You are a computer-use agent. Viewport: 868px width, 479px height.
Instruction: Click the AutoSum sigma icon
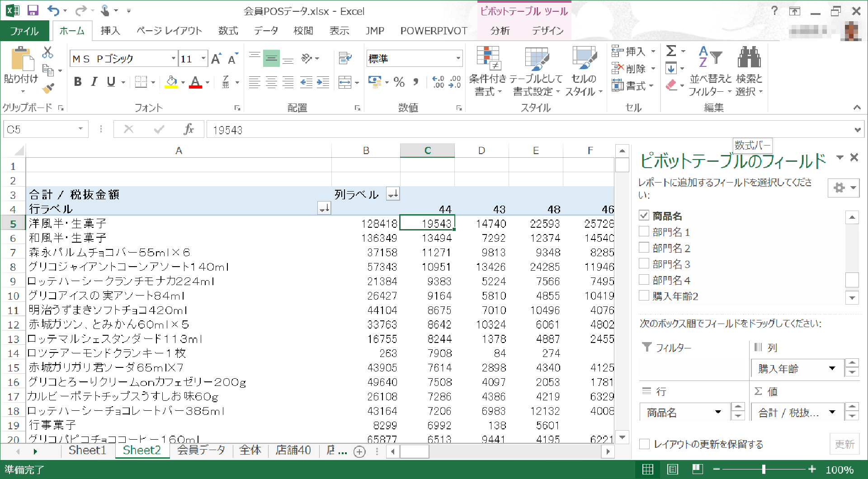coord(671,51)
